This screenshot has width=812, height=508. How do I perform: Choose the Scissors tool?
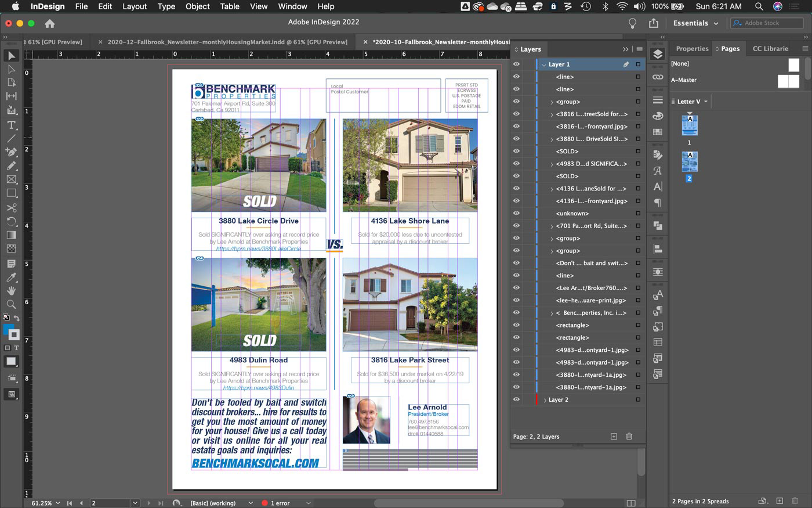11,207
